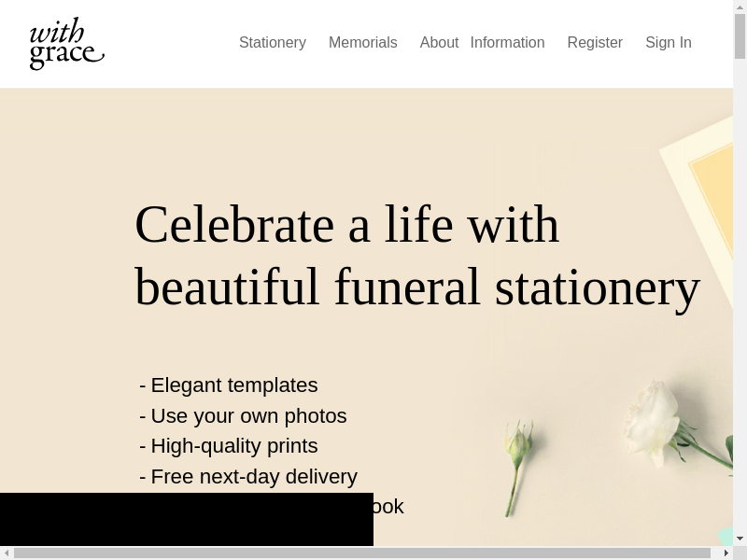
Task: Open the Stationery menu
Action: [272, 43]
